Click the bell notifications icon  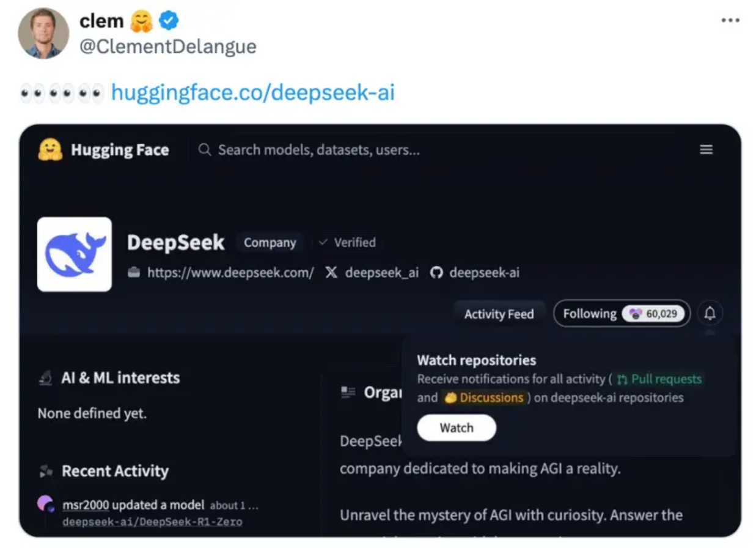point(710,314)
